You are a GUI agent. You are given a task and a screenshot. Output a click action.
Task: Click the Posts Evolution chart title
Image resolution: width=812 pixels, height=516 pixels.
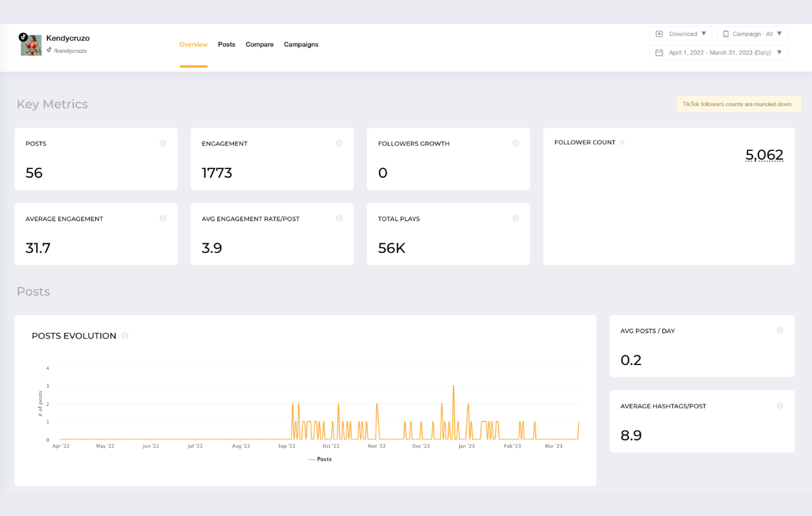74,336
